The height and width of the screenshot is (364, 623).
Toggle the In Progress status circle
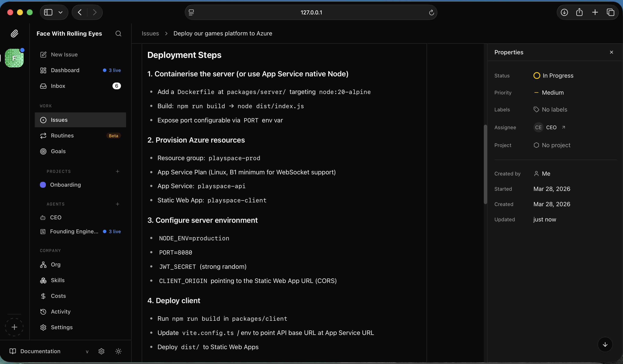click(536, 75)
